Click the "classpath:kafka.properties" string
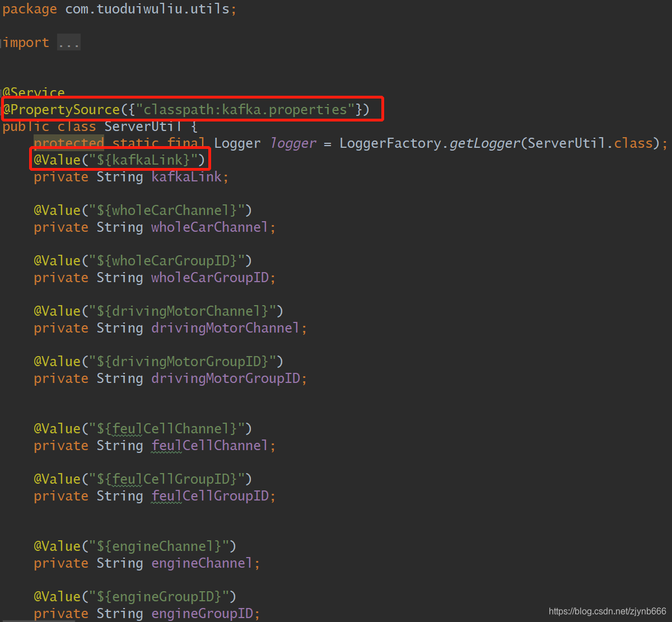672x622 pixels. pyautogui.click(x=245, y=110)
